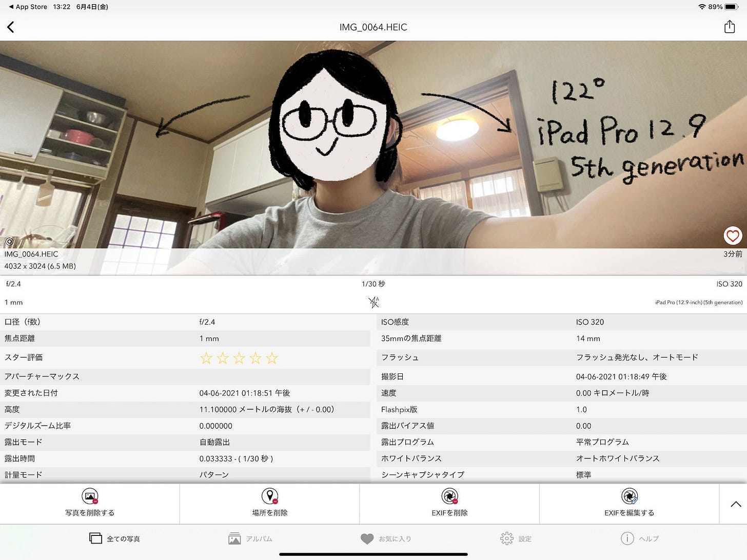Screen dimensions: 747x560
Task: Tap the delete photo icon
Action: click(x=90, y=496)
